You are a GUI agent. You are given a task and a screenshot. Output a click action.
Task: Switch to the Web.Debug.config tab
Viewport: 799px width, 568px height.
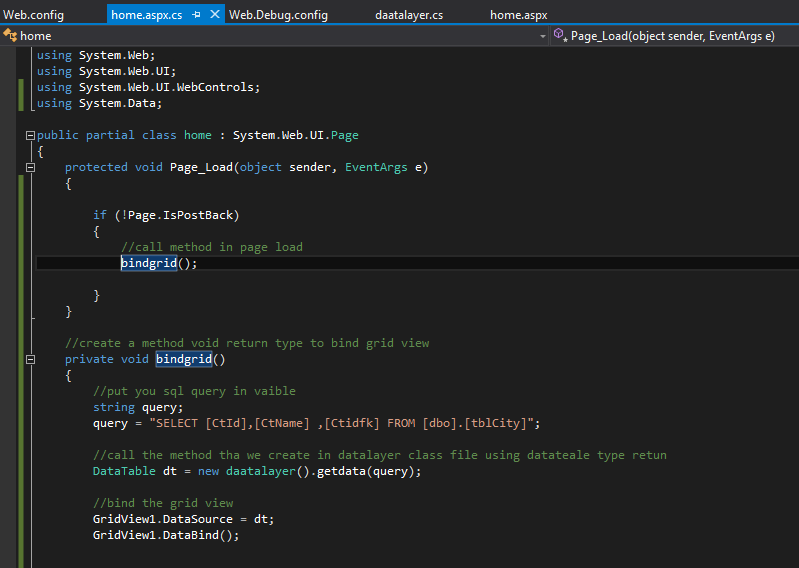tap(277, 15)
